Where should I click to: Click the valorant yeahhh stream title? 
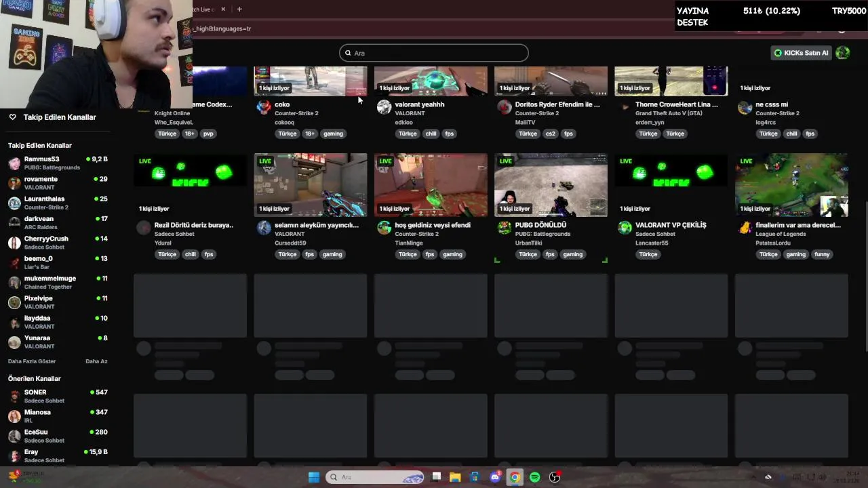pos(420,104)
